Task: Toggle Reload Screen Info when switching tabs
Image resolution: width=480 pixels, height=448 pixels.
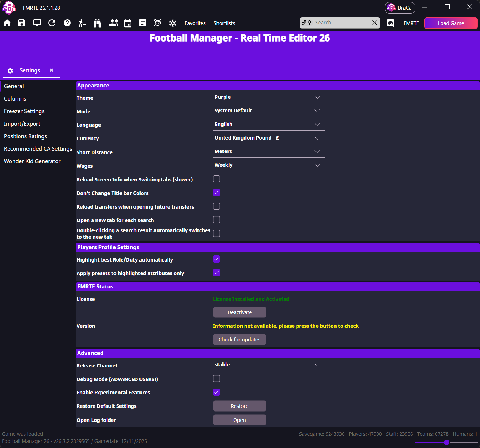Action: (216, 179)
